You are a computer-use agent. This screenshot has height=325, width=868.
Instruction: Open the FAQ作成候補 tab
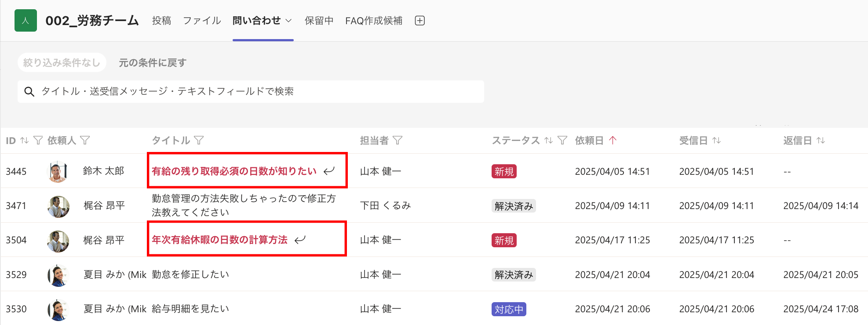(x=374, y=21)
